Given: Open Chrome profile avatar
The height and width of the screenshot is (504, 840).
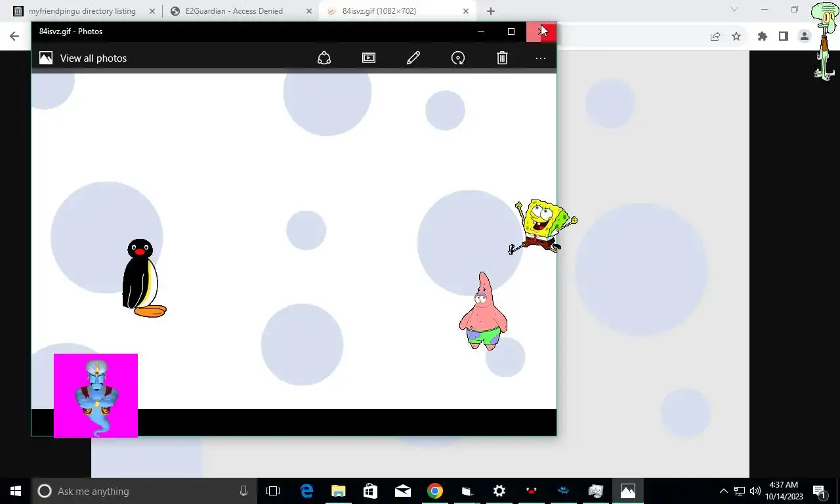Looking at the screenshot, I should (x=805, y=37).
